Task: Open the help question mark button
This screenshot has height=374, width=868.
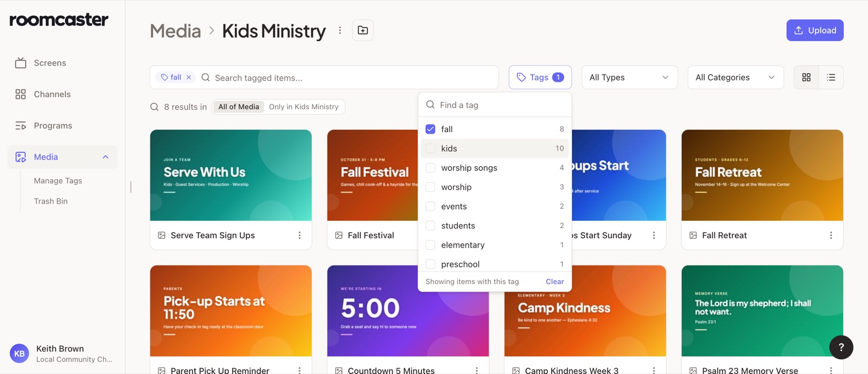Action: click(841, 347)
